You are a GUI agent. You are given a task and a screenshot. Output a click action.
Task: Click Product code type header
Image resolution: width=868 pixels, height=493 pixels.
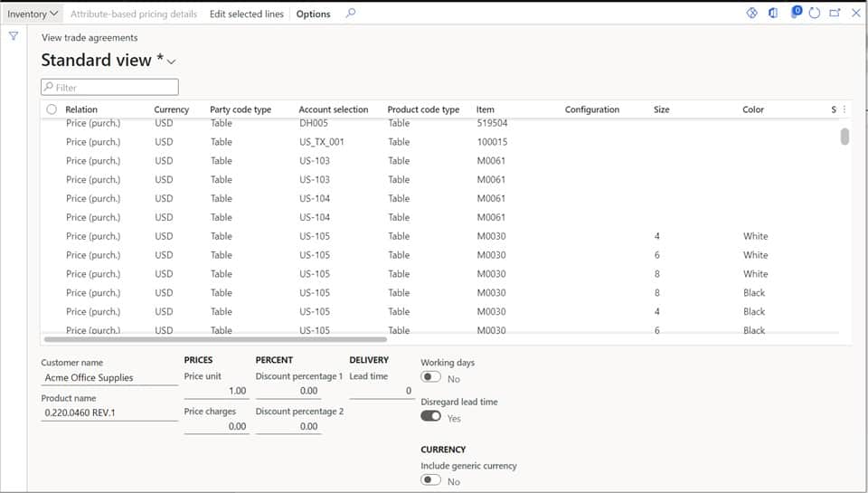[423, 109]
